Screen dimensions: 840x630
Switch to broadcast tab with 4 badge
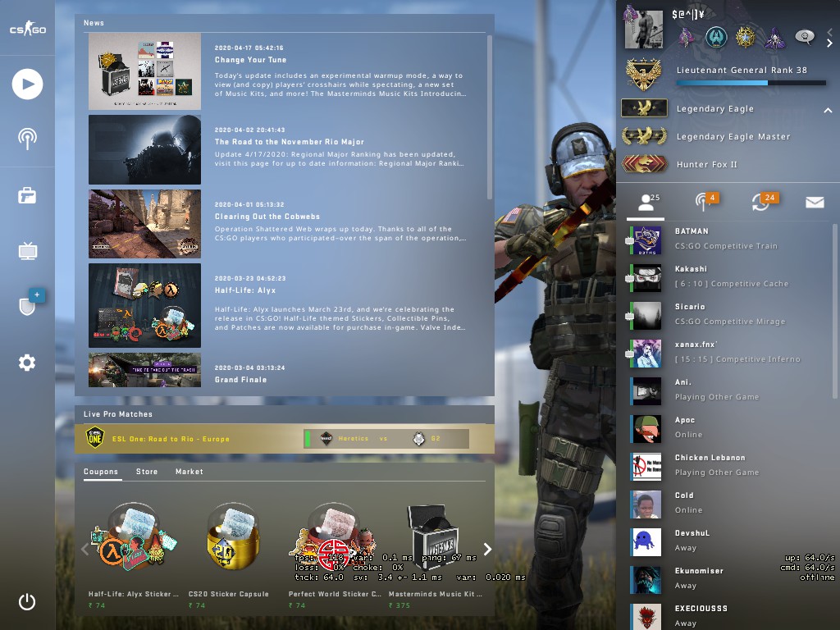[706, 202]
